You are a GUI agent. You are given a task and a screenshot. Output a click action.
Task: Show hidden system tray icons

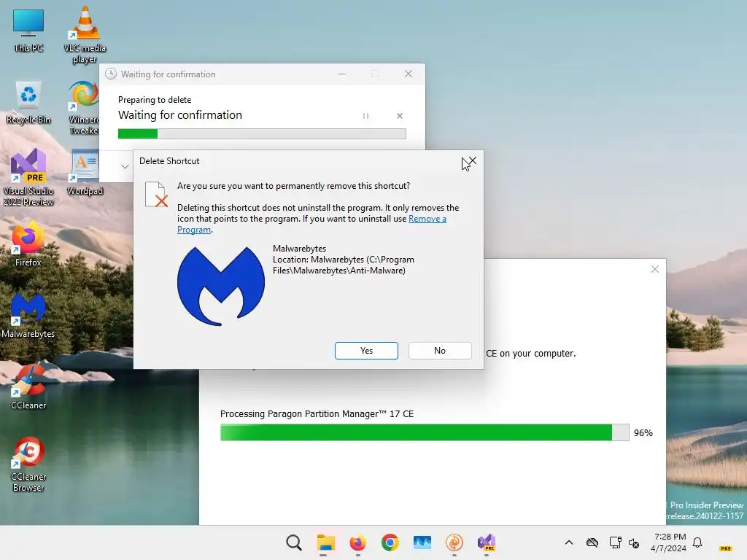(569, 542)
